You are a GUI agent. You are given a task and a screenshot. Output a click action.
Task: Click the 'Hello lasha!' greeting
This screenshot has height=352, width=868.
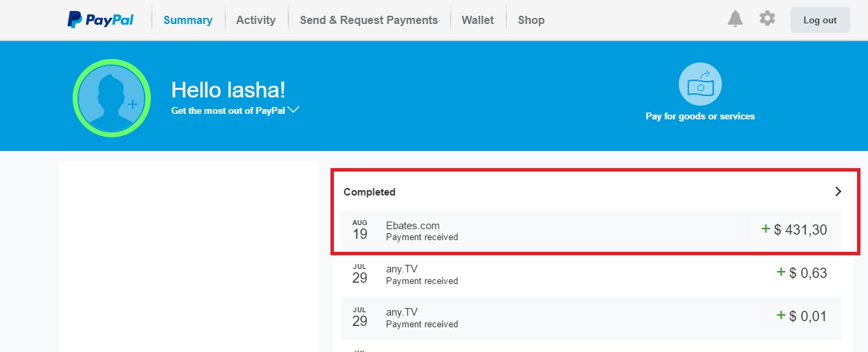228,90
